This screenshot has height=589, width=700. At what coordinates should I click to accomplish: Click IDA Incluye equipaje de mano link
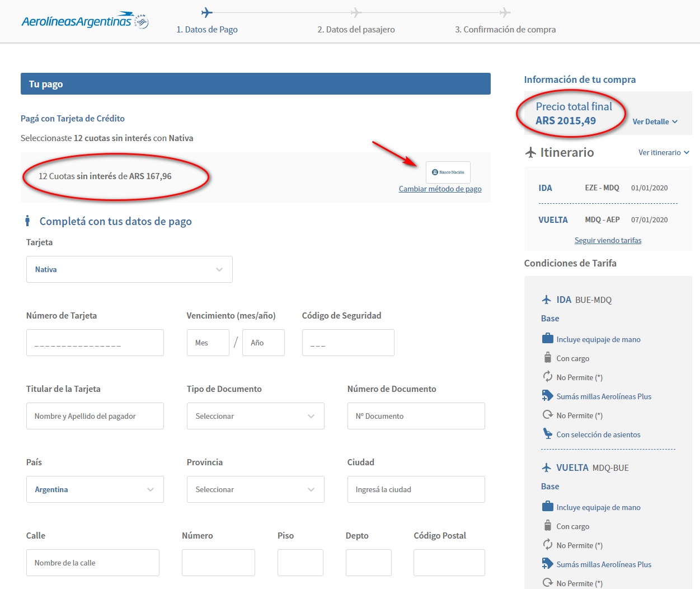(598, 339)
